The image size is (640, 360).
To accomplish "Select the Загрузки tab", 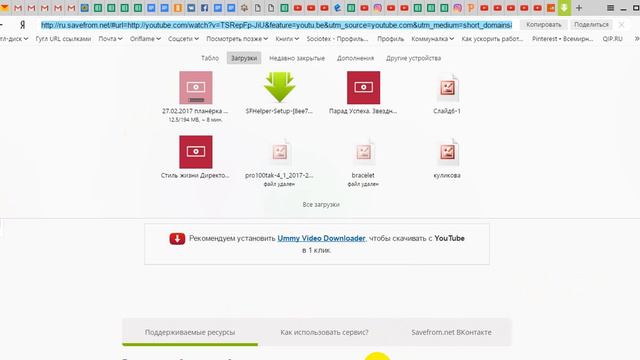I will [x=244, y=58].
